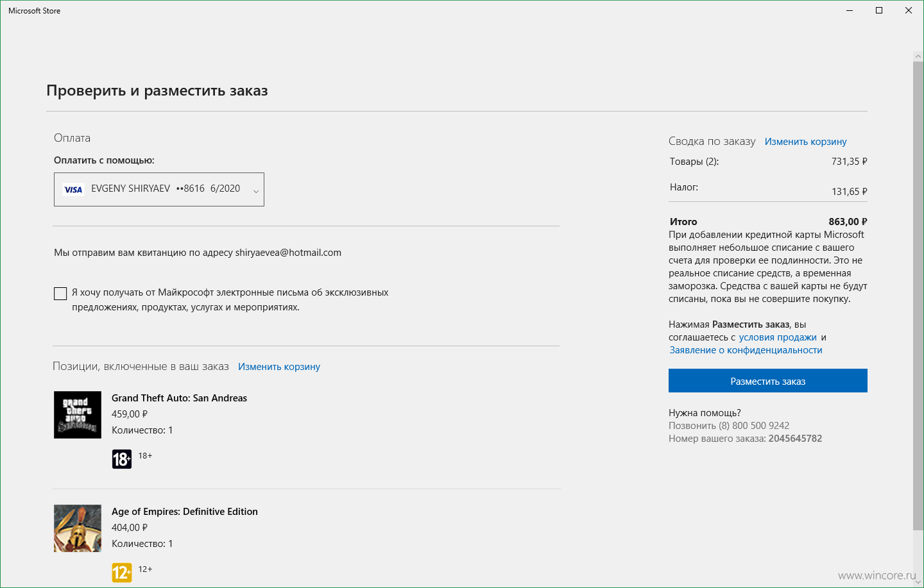Image resolution: width=924 pixels, height=588 pixels.
Task: Open the payment method dropdown
Action: coord(158,189)
